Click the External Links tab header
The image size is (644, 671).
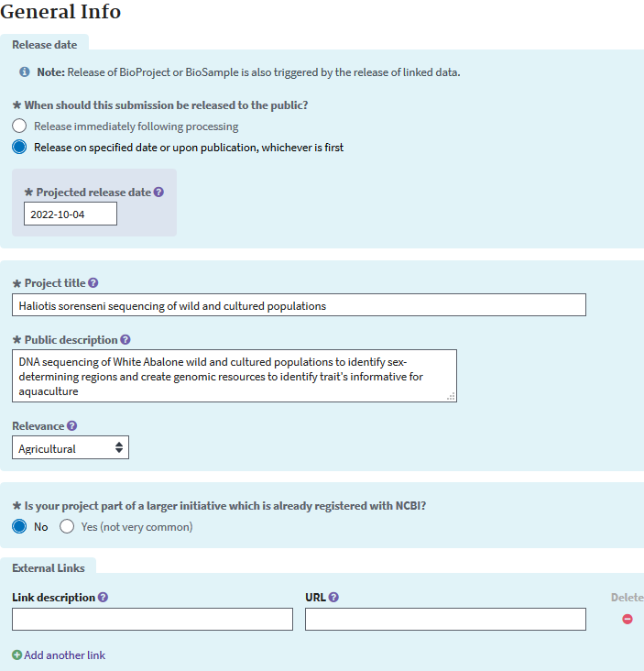[x=49, y=567]
